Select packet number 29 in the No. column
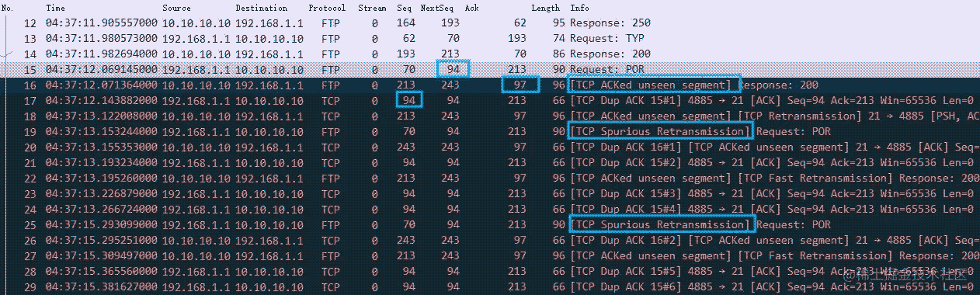This screenshot has width=980, height=295. (30, 287)
